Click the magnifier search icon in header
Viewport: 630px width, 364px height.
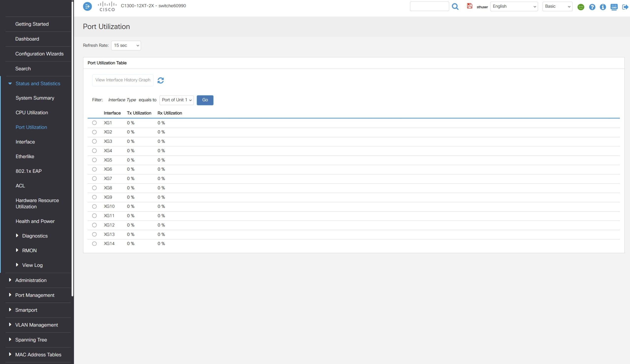click(455, 6)
